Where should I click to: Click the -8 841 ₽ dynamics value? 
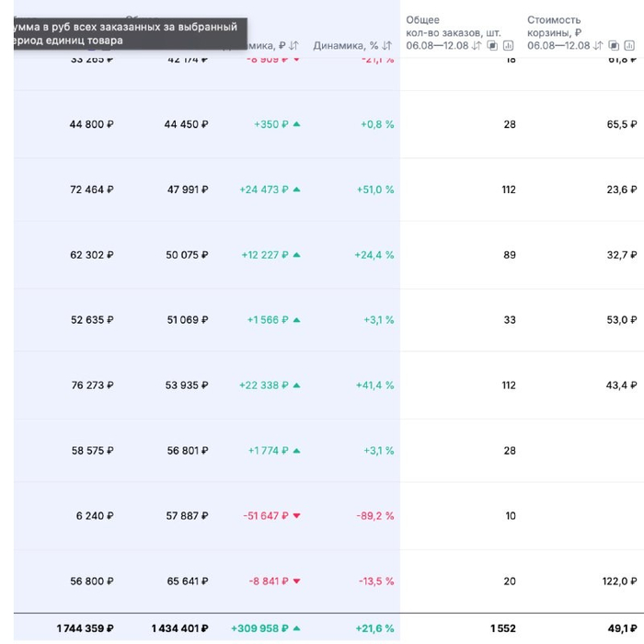pyautogui.click(x=269, y=581)
